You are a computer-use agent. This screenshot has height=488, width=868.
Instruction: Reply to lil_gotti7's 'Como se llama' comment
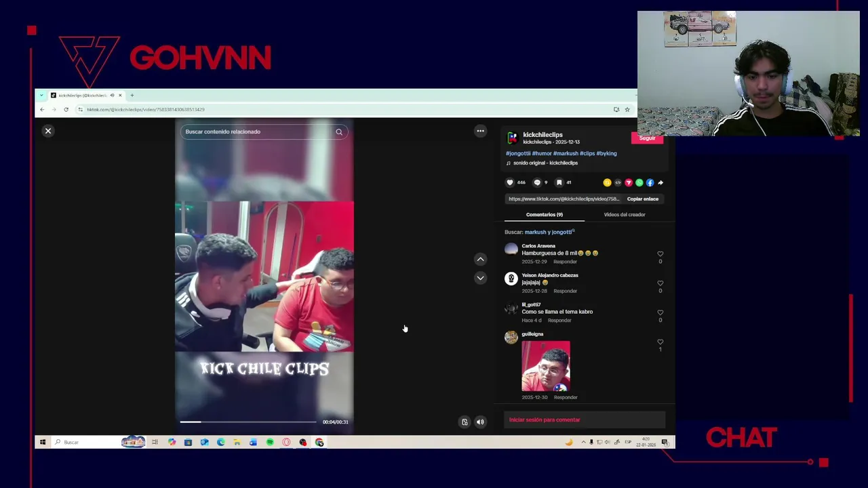pyautogui.click(x=559, y=321)
